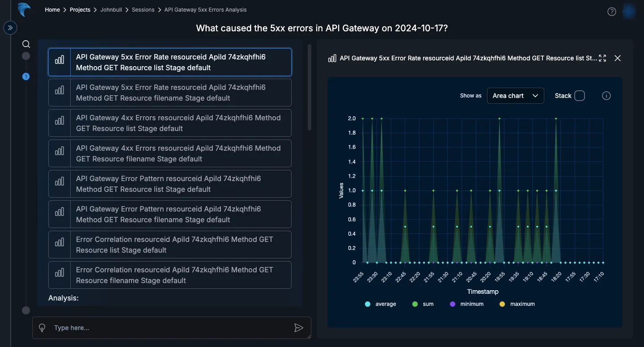Image resolution: width=644 pixels, height=347 pixels.
Task: Open 5xx Error Rate Resource filename chart card
Action: coord(170,93)
